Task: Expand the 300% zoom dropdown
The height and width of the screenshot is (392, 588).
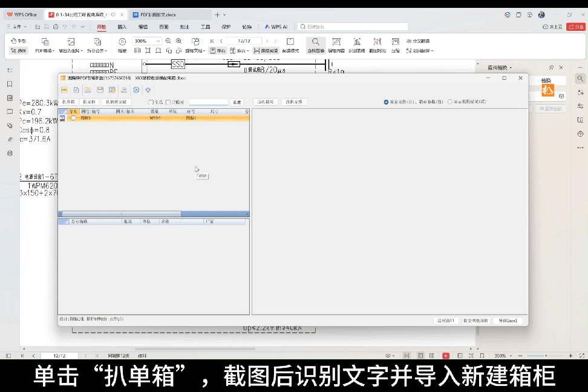Action: point(158,41)
